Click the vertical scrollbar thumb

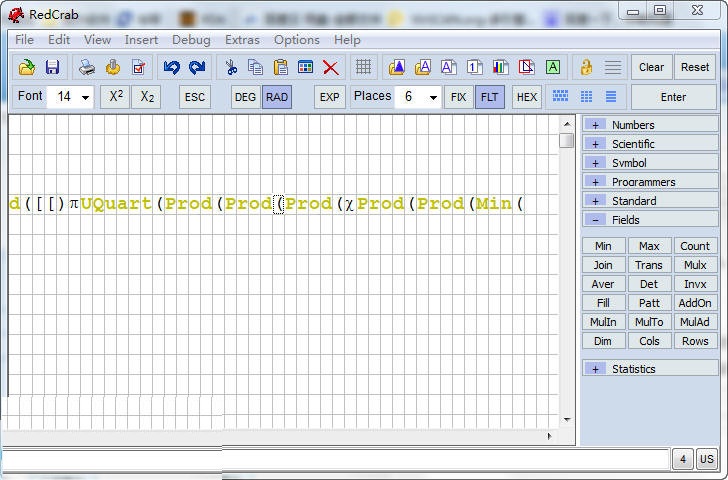[x=567, y=141]
